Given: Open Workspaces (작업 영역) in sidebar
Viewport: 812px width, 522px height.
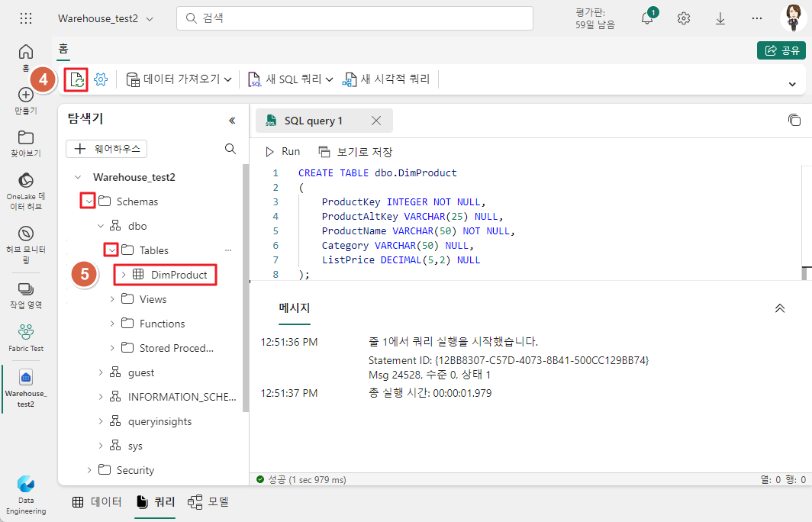Looking at the screenshot, I should [x=26, y=295].
